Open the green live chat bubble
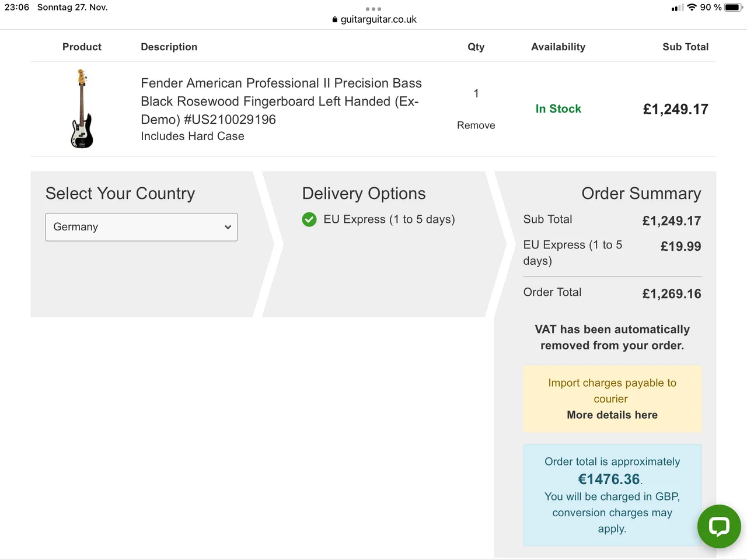The height and width of the screenshot is (560, 747). pos(719,526)
